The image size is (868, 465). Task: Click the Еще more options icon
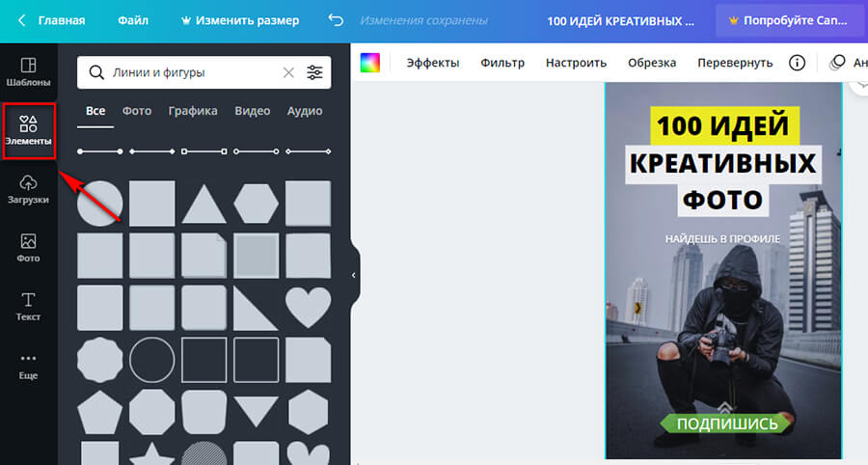(x=28, y=366)
